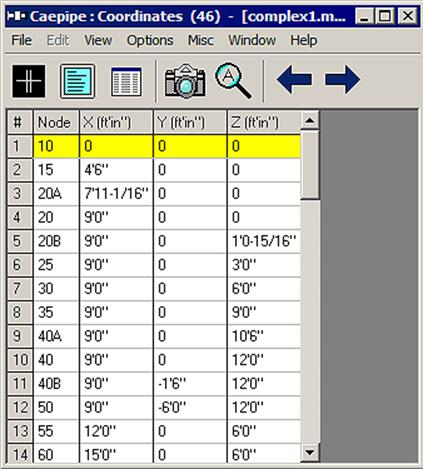This screenshot has height=469, width=423.
Task: Switch to the Layout text window icon
Action: pyautogui.click(x=77, y=81)
